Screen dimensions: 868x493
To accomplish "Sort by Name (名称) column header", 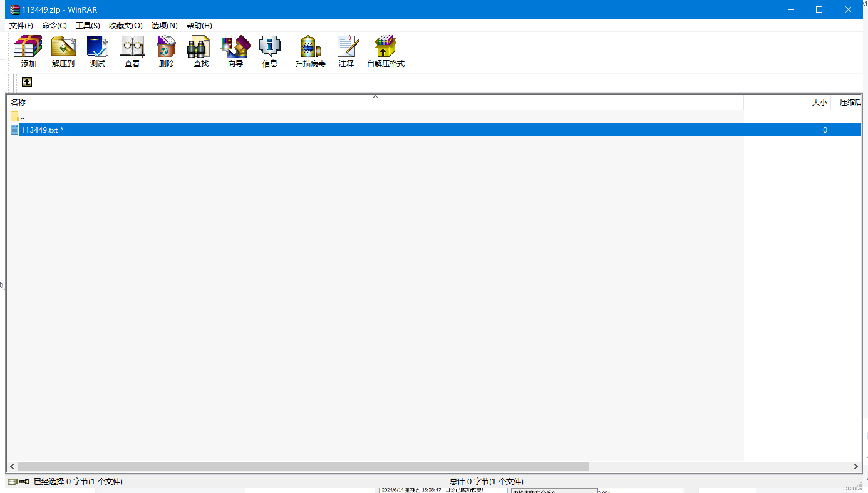I will coord(375,102).
